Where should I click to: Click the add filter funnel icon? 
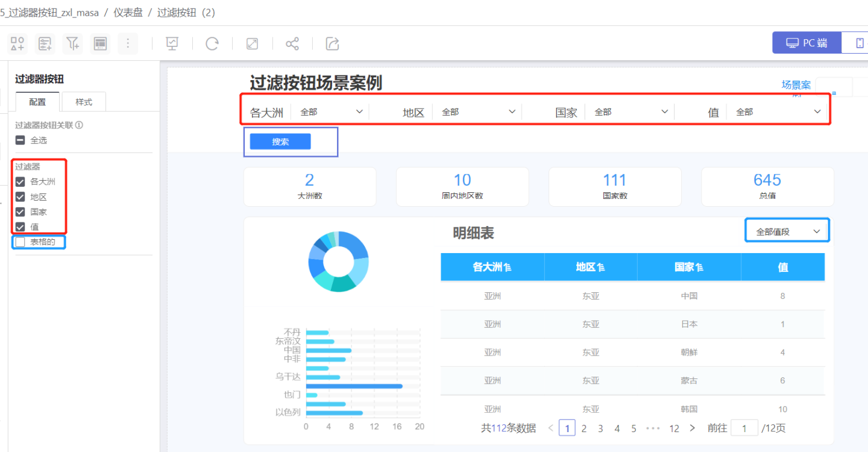pyautogui.click(x=72, y=43)
